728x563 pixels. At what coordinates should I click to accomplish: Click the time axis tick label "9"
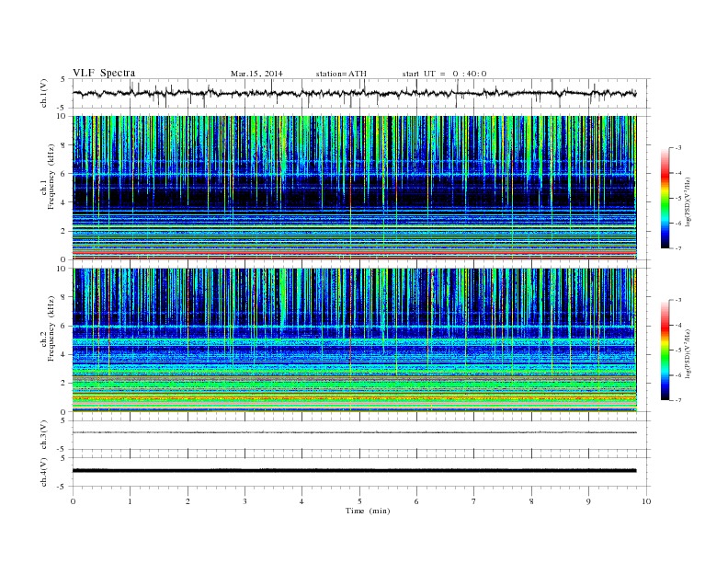[x=588, y=501]
